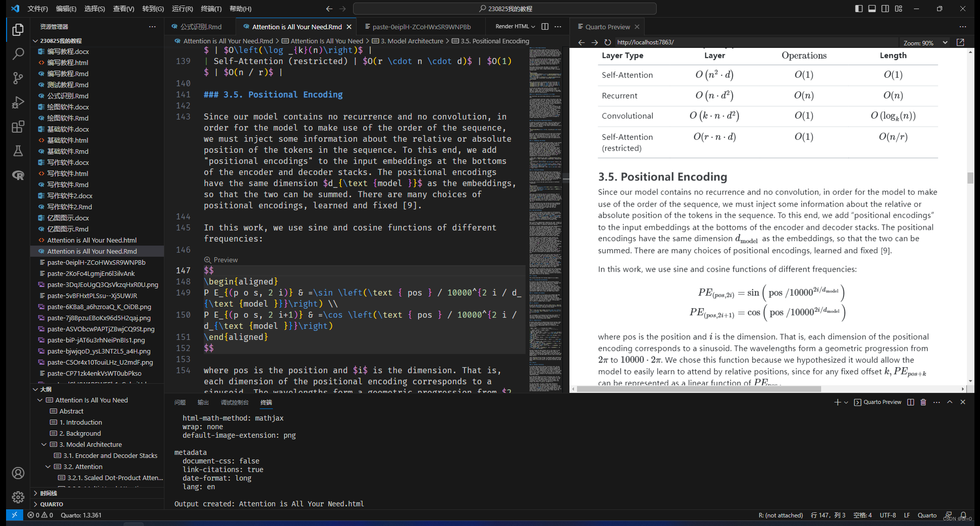The width and height of the screenshot is (980, 526).
Task: Split the terminal panel
Action: tap(910, 402)
